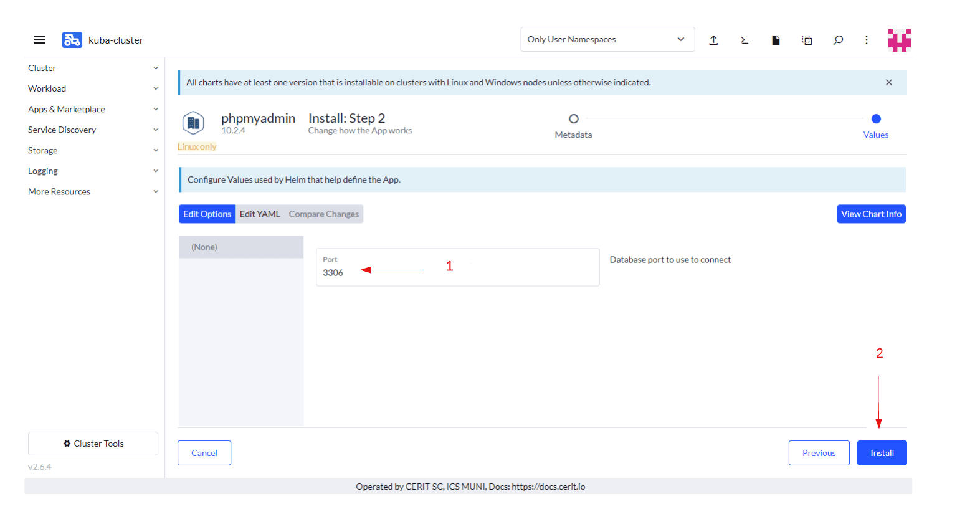
Task: Open the kubectl shell icon
Action: (x=745, y=40)
